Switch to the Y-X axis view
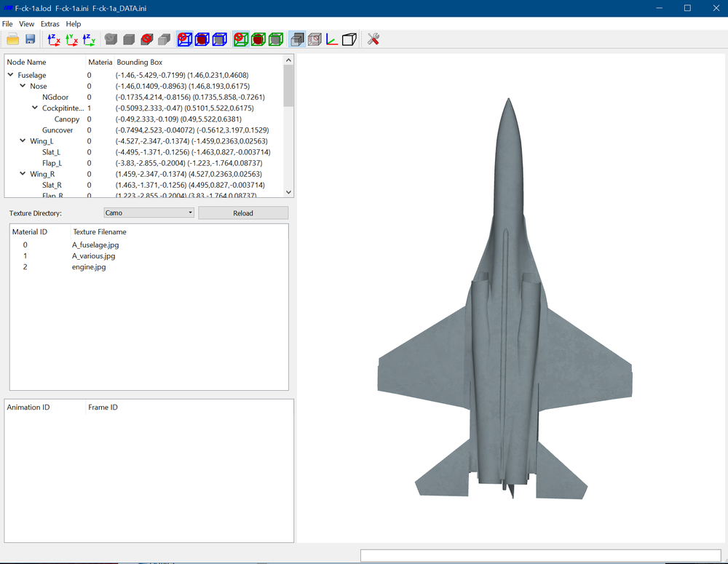The width and height of the screenshot is (728, 564). (71, 39)
